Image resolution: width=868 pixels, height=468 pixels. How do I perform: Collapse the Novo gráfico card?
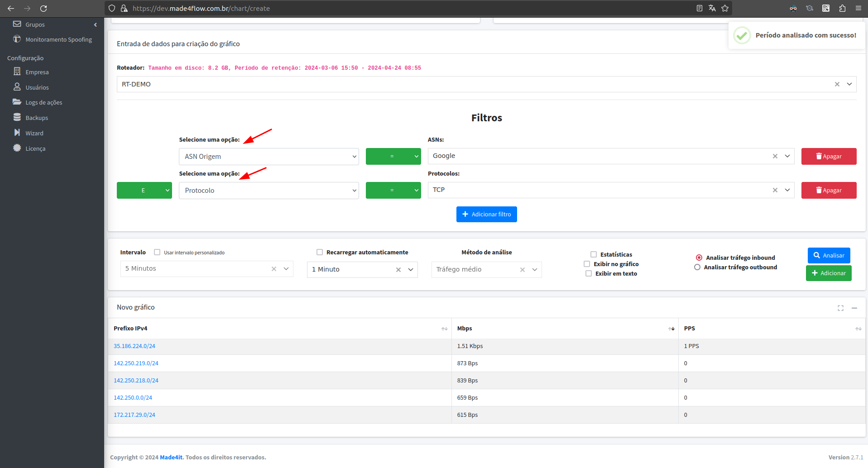pos(854,308)
